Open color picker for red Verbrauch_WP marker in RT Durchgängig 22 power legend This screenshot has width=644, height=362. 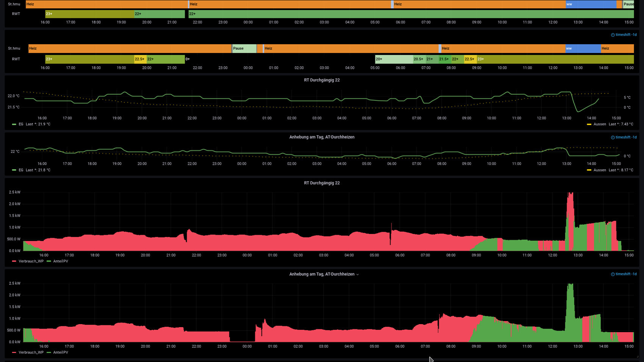[14, 261]
